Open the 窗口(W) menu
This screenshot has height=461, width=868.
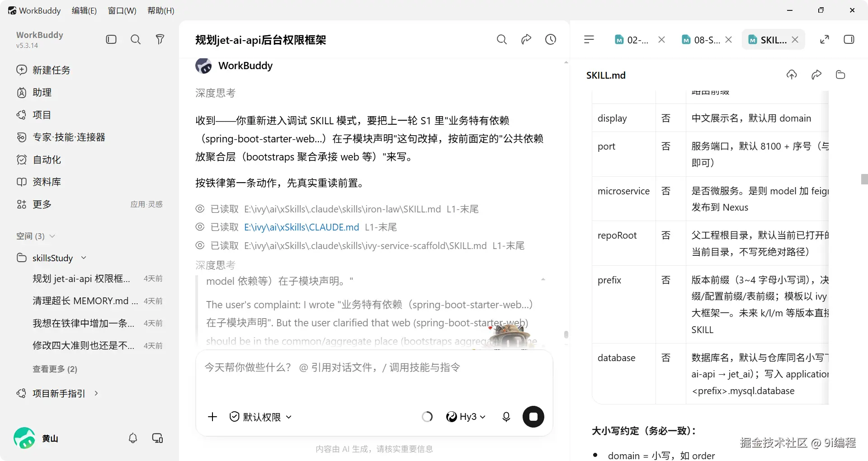[x=122, y=10]
